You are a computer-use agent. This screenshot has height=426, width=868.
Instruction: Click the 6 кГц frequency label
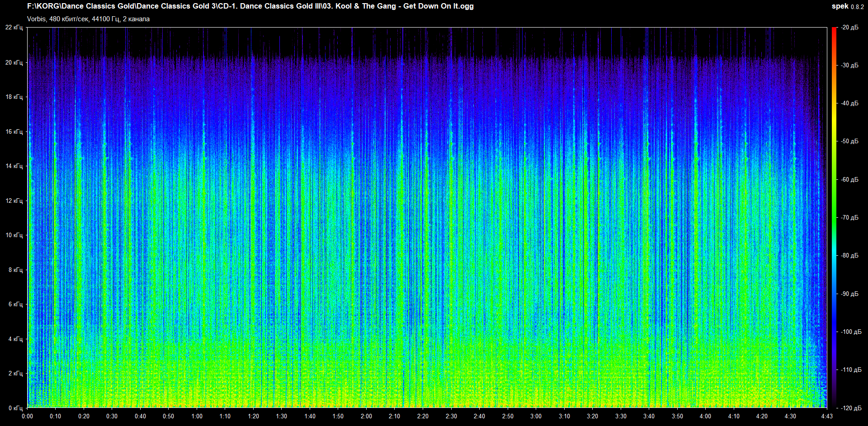pyautogui.click(x=15, y=304)
